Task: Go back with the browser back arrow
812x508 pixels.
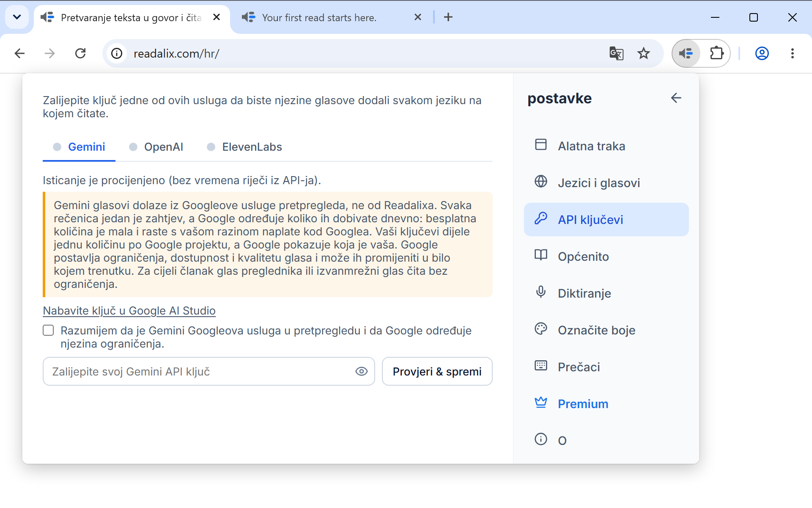Action: click(19, 53)
